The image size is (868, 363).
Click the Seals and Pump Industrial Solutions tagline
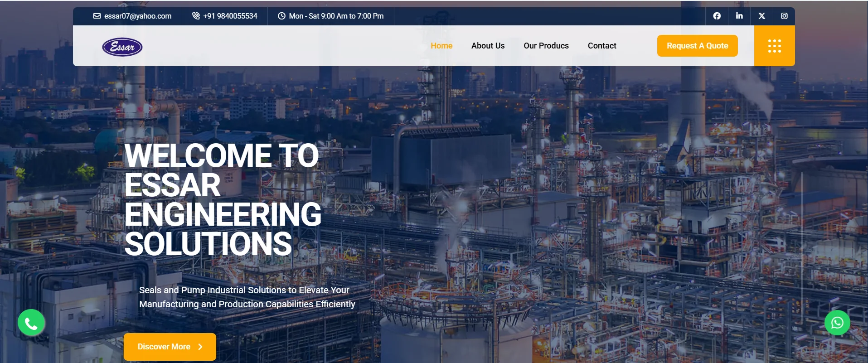point(247,297)
